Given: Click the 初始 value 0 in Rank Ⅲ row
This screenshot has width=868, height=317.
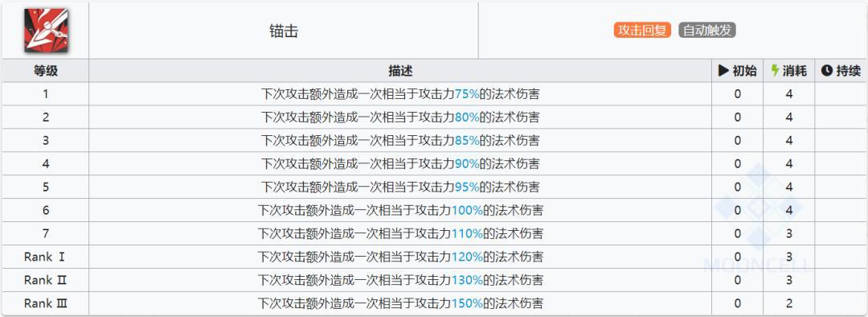Looking at the screenshot, I should point(737,303).
